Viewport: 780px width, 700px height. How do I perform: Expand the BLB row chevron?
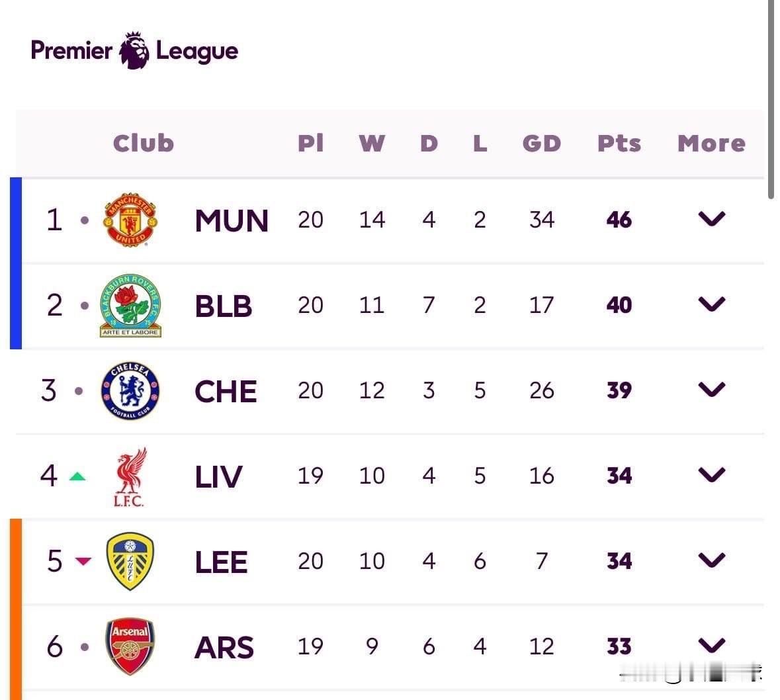pyautogui.click(x=712, y=304)
